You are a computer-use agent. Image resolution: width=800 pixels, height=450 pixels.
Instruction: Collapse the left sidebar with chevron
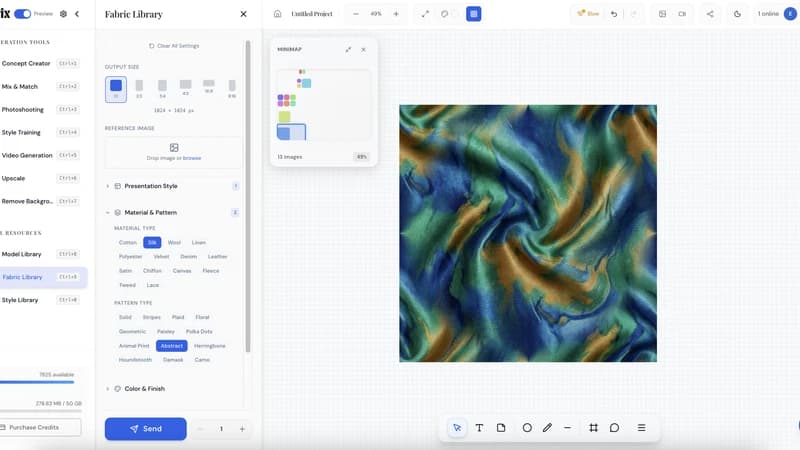[77, 14]
